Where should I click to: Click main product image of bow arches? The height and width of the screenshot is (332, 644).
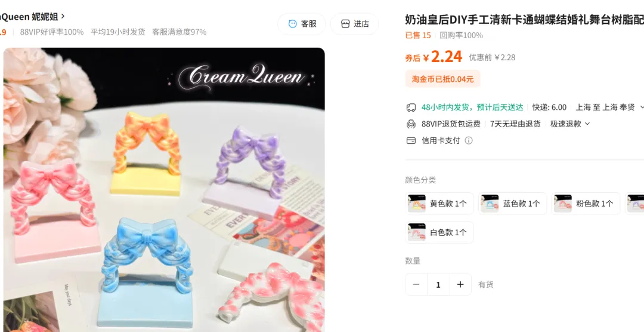pyautogui.click(x=164, y=190)
